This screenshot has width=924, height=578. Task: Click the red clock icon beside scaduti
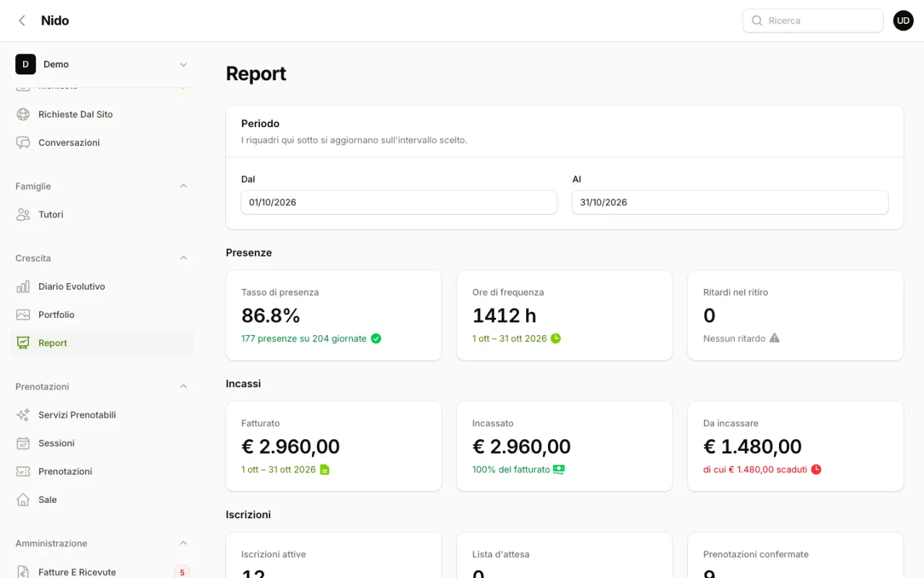click(x=816, y=469)
